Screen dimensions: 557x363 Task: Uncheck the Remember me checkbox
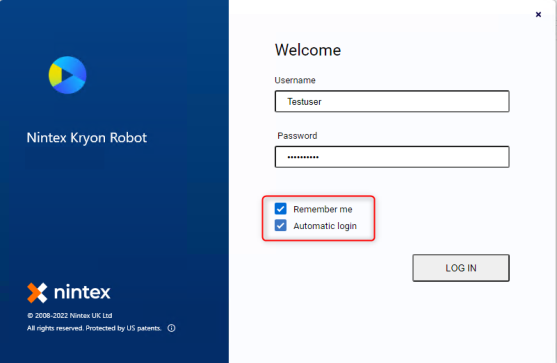tap(280, 209)
